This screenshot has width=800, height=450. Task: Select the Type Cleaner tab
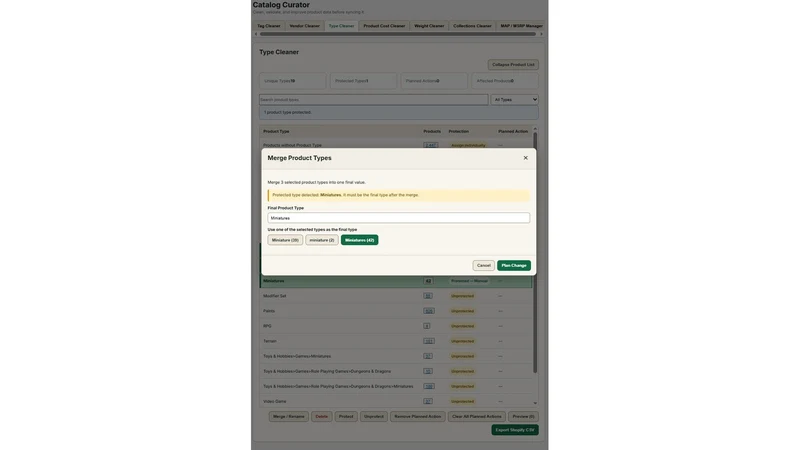tap(341, 26)
